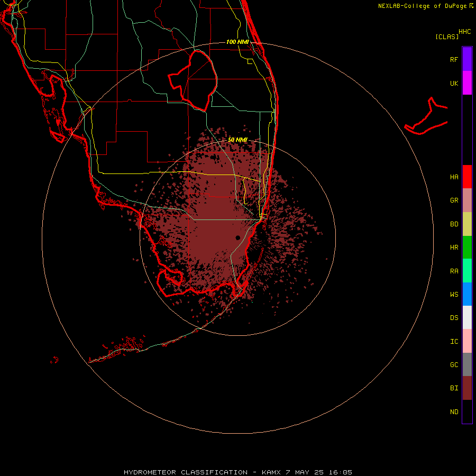Click the "DS" legend label
The width and height of the screenshot is (476, 476).
tap(454, 317)
